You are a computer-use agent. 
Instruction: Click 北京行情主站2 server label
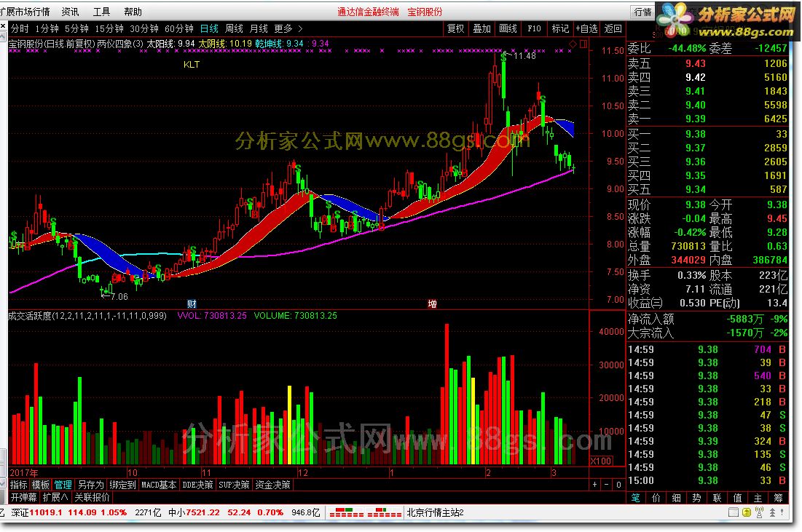coord(436,512)
